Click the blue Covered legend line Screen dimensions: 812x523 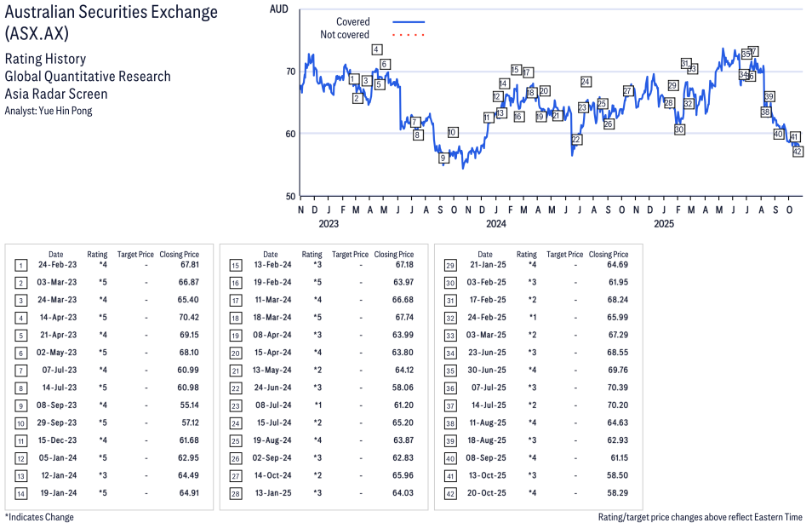[x=409, y=21]
